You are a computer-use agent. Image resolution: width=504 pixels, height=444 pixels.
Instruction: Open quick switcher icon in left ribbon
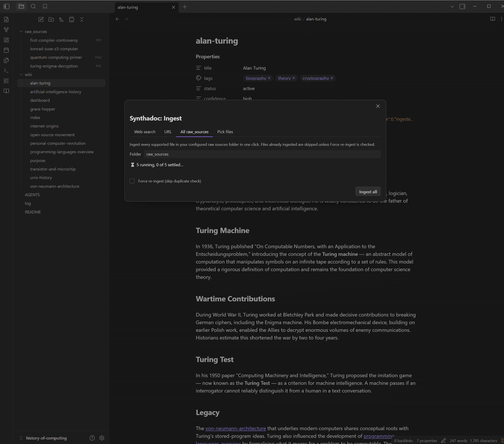[7, 19]
